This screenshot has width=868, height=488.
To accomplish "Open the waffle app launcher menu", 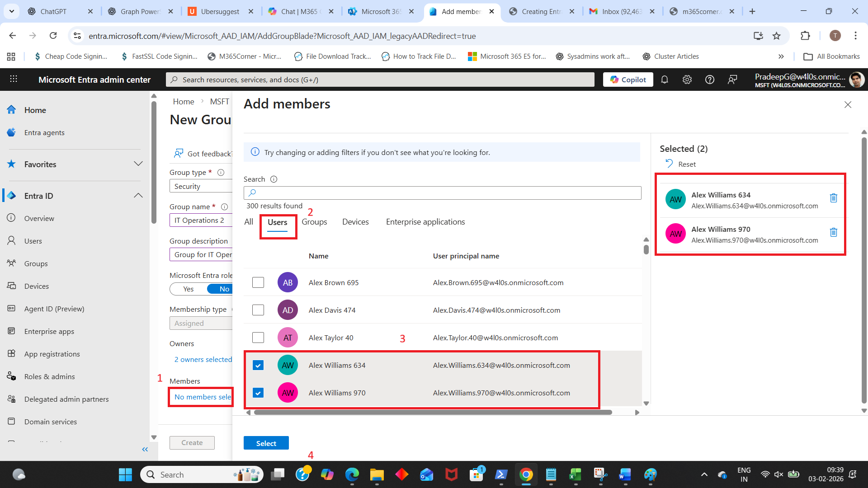I will click(14, 79).
